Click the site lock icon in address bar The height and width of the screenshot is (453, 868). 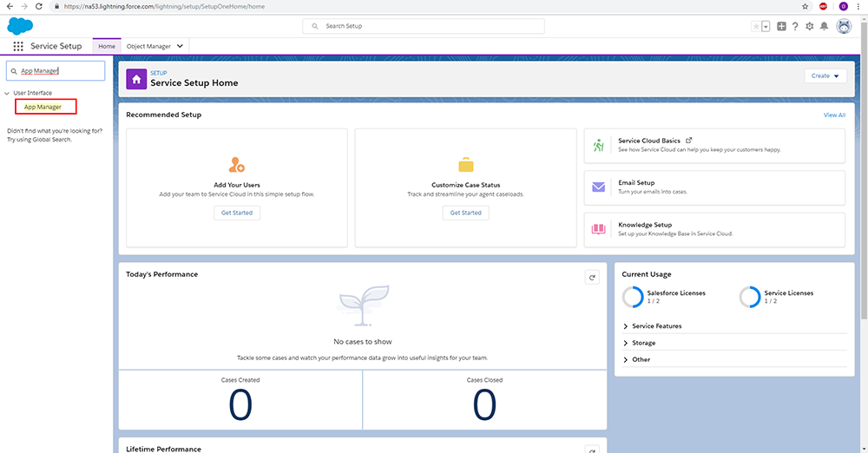tap(56, 6)
